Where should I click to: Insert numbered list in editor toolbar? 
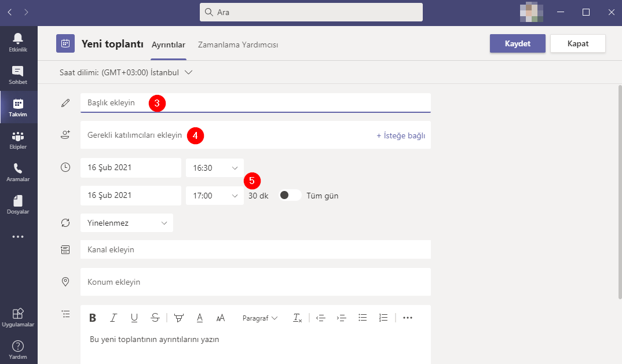pos(383,318)
